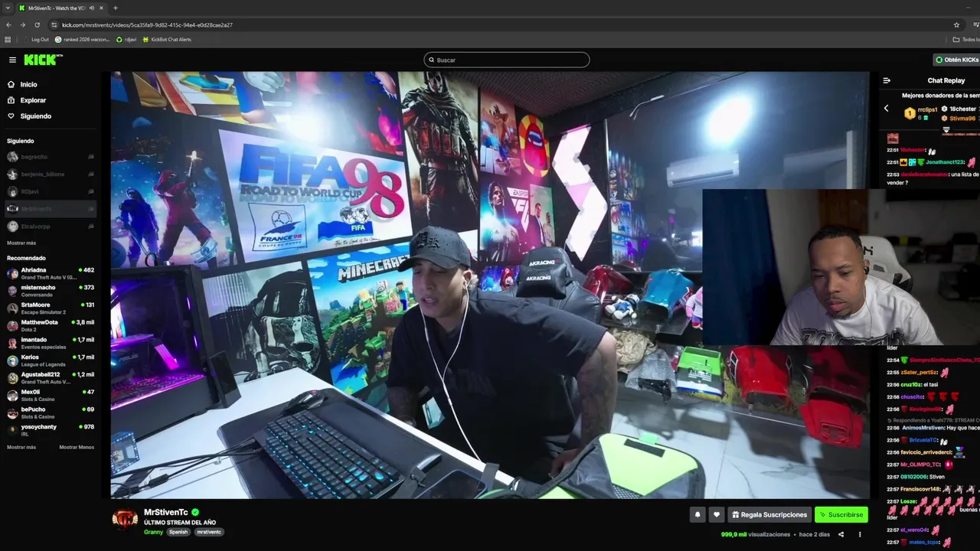Viewport: 980px width, 551px height.
Task: Open the hamburger sidebar menu
Action: pos(12,60)
